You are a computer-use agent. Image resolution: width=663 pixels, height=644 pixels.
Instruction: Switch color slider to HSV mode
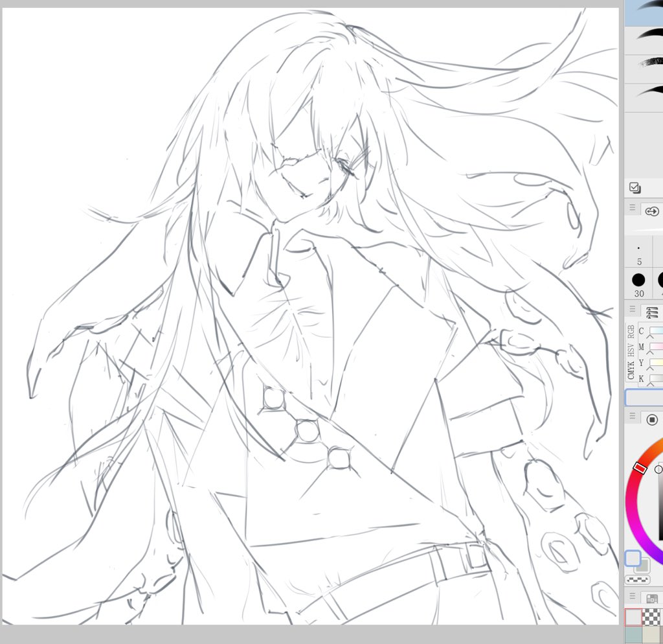point(631,349)
